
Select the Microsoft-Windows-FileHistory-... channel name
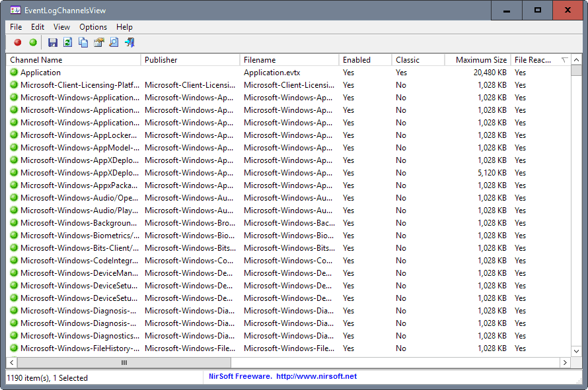coord(80,348)
